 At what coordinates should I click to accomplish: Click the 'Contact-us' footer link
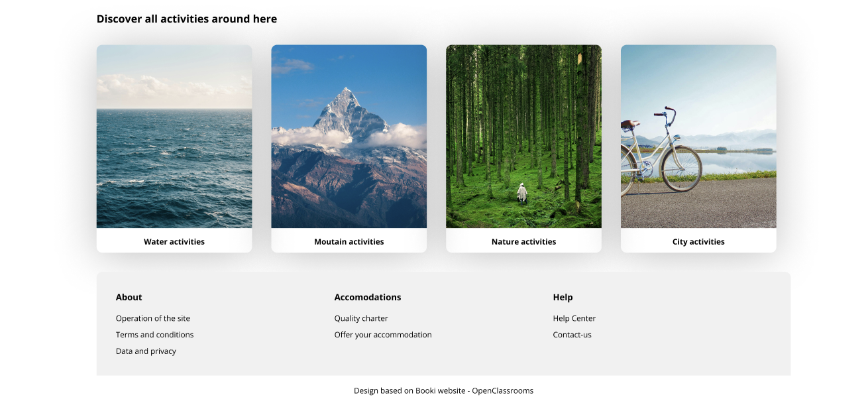(572, 335)
